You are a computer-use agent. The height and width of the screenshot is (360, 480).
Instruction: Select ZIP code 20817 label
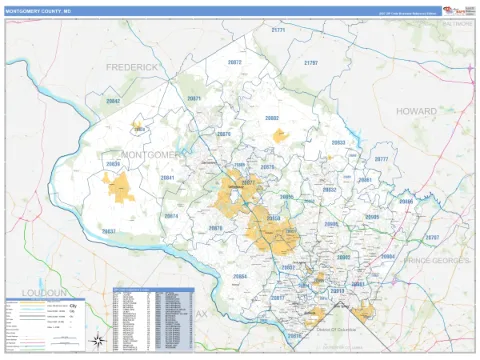click(278, 298)
